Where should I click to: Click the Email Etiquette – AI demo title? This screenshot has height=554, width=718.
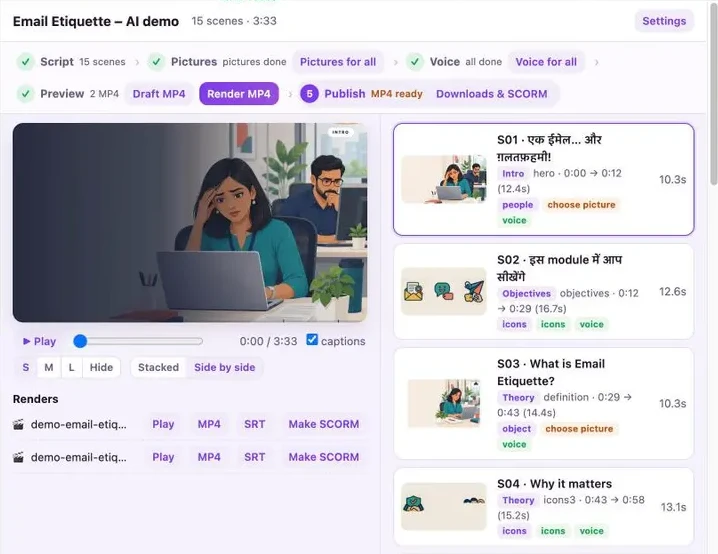[x=96, y=22]
